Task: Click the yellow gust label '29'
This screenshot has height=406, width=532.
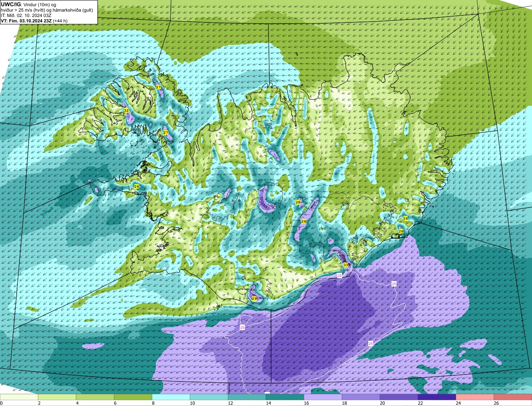Action: (x=254, y=298)
